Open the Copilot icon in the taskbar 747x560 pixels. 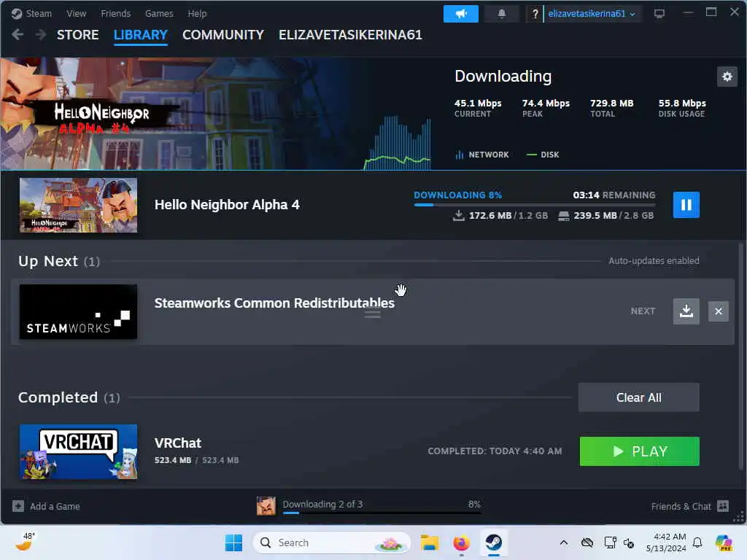[x=724, y=542]
